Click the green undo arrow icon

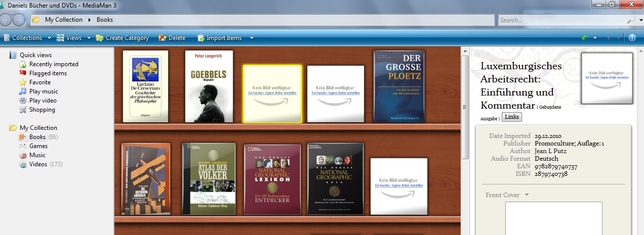coord(585,38)
